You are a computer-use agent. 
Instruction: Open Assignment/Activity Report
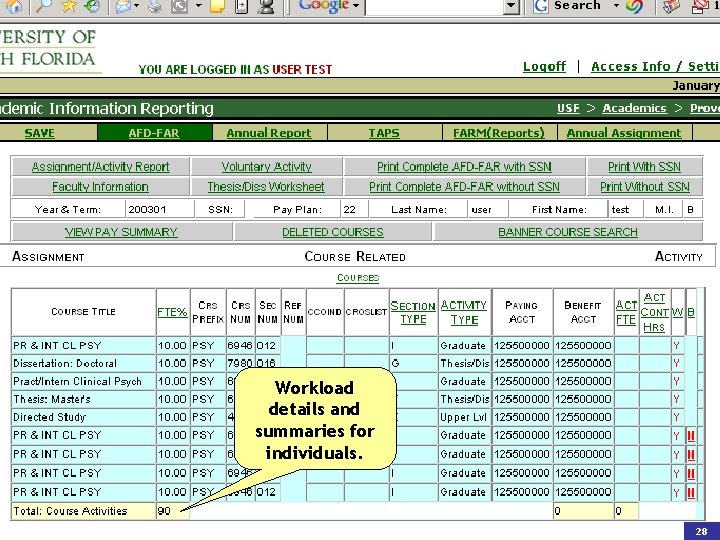(101, 167)
